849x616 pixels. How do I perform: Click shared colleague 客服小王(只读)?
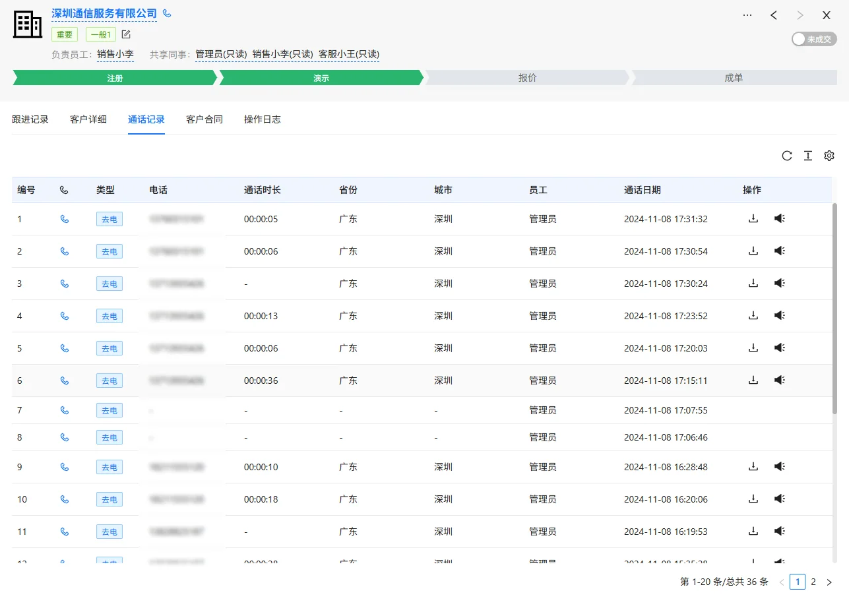pyautogui.click(x=349, y=54)
